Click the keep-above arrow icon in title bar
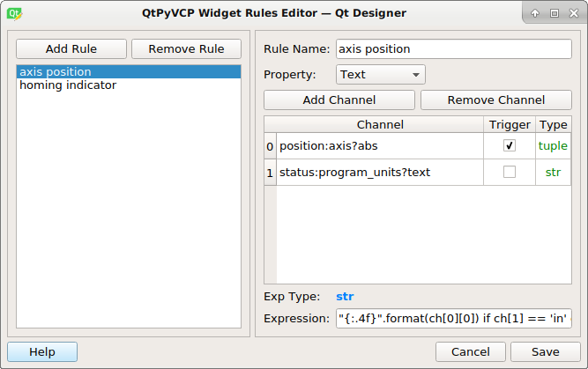 [x=535, y=13]
